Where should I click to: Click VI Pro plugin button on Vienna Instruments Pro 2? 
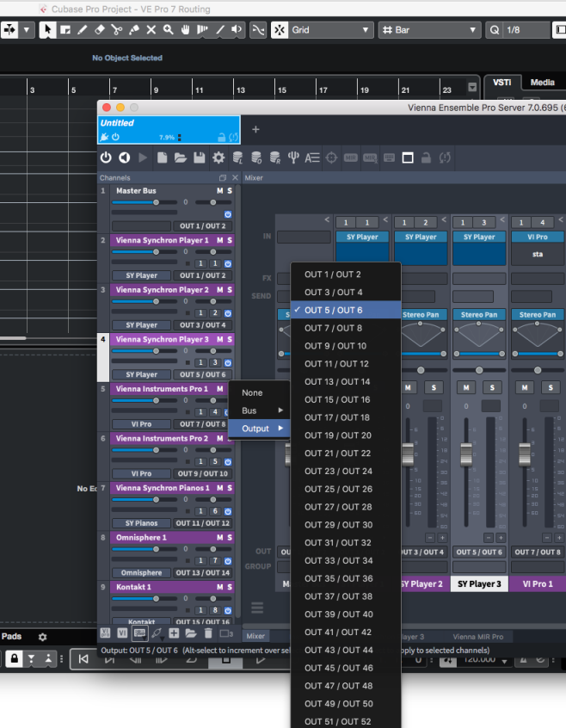pyautogui.click(x=141, y=473)
